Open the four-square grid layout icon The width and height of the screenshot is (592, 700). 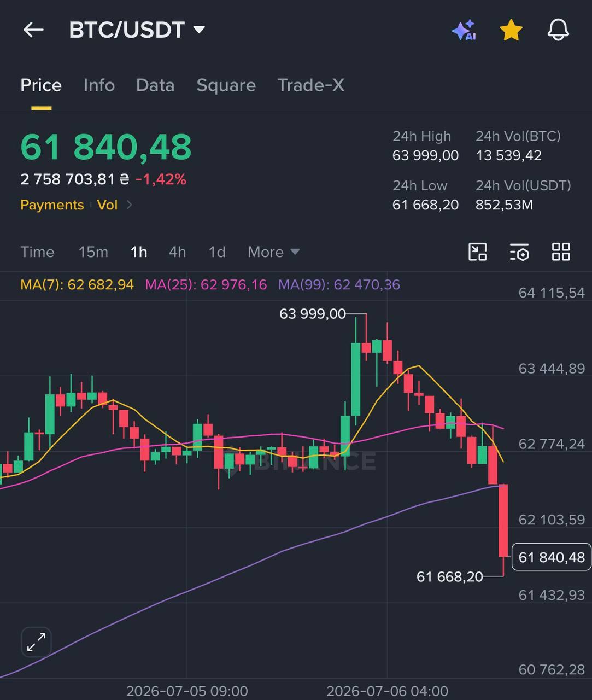(561, 252)
